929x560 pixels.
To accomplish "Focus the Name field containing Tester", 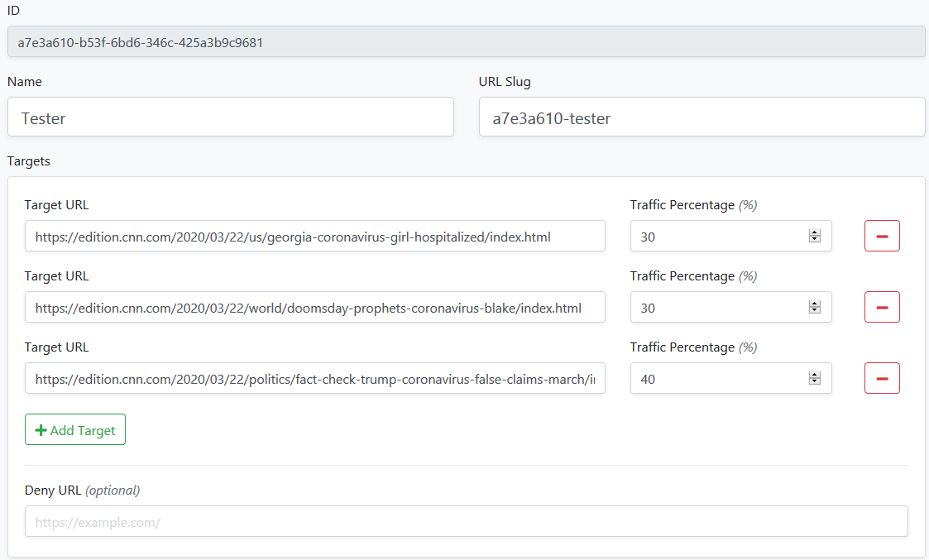I will coord(230,117).
